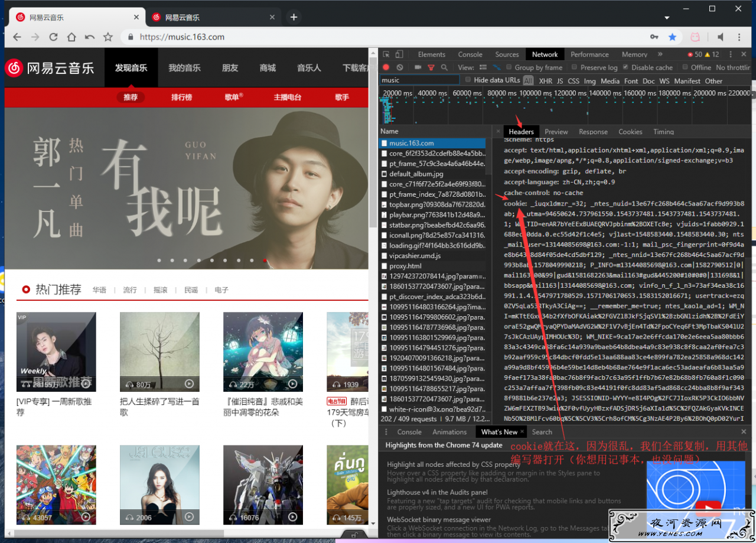The image size is (756, 543).
Task: Open the browser home page icon
Action: (71, 37)
